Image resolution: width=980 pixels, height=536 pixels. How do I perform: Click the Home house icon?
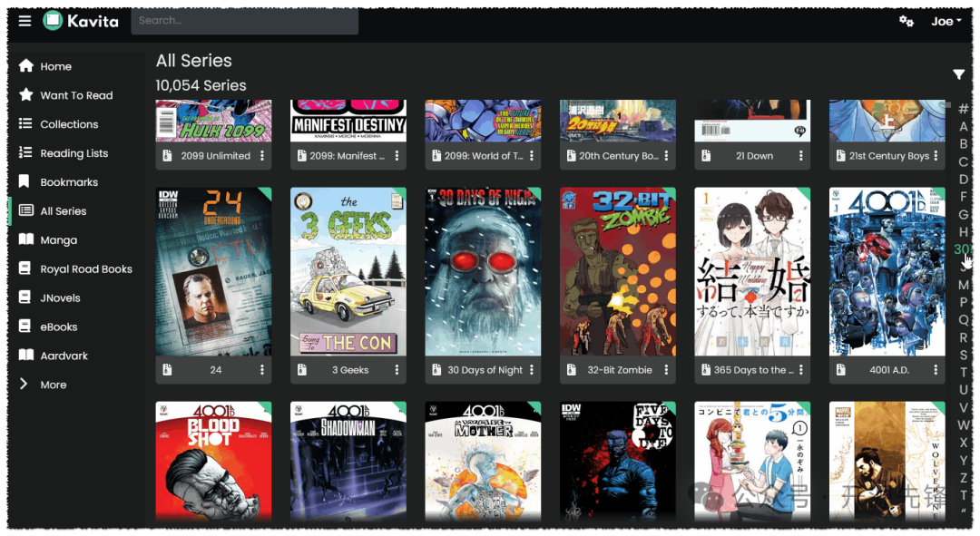click(25, 66)
